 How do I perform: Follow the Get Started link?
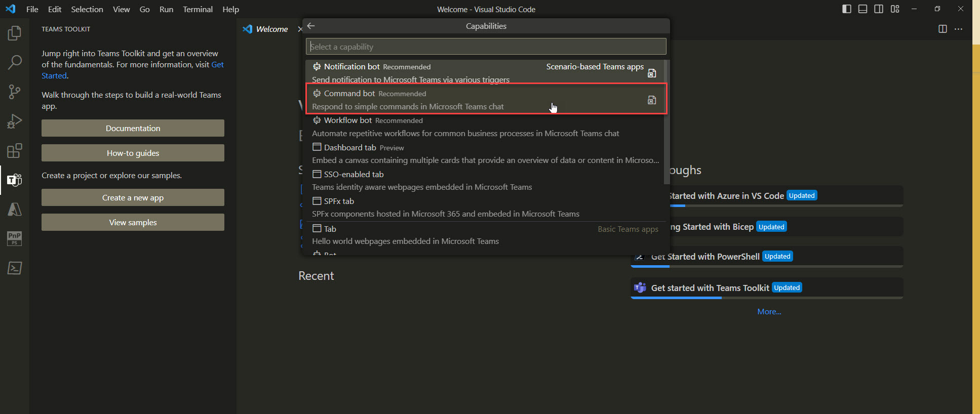[217, 65]
